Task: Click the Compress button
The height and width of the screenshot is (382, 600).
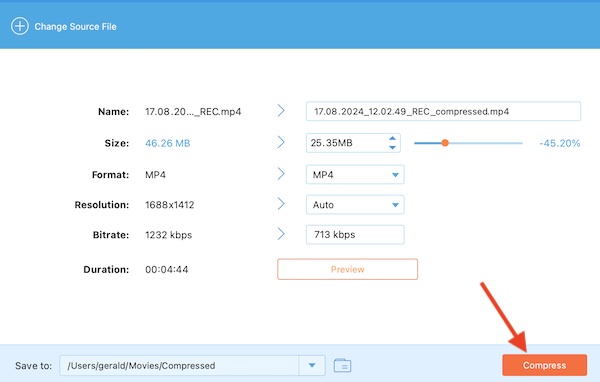Action: click(x=544, y=365)
